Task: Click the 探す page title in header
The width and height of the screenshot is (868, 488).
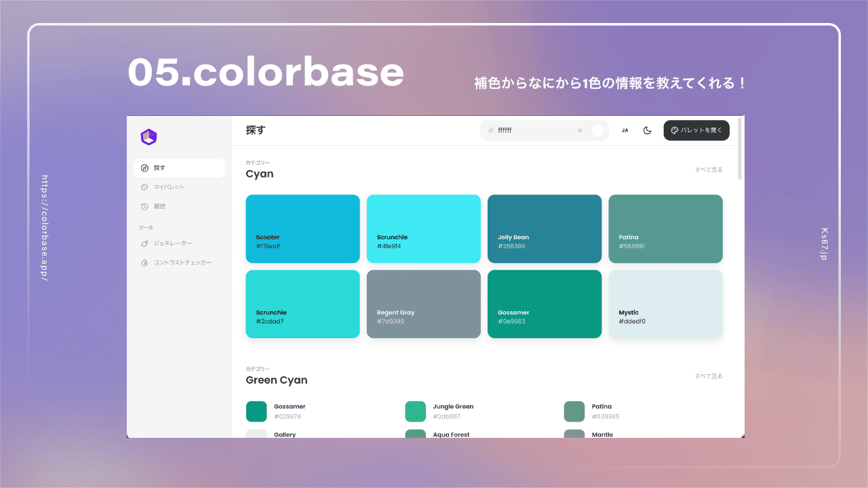Action: pos(256,130)
